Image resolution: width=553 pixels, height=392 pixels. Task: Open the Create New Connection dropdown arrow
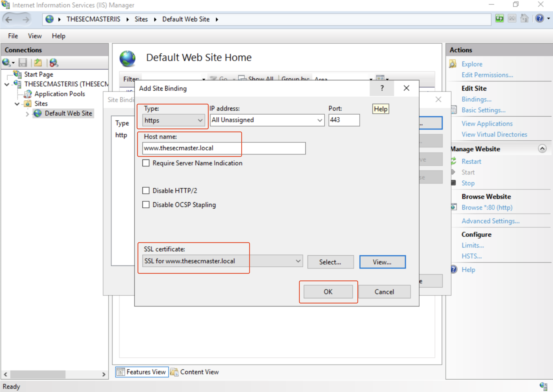point(13,63)
